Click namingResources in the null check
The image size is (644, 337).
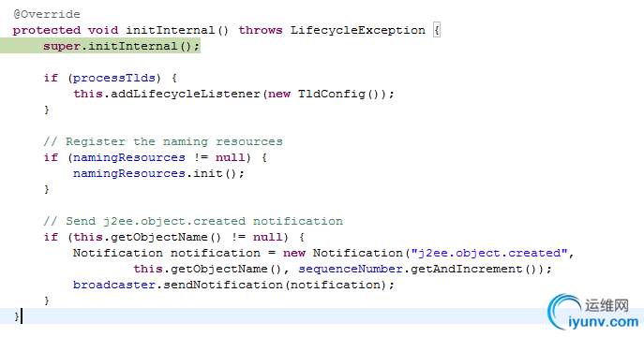(x=129, y=157)
